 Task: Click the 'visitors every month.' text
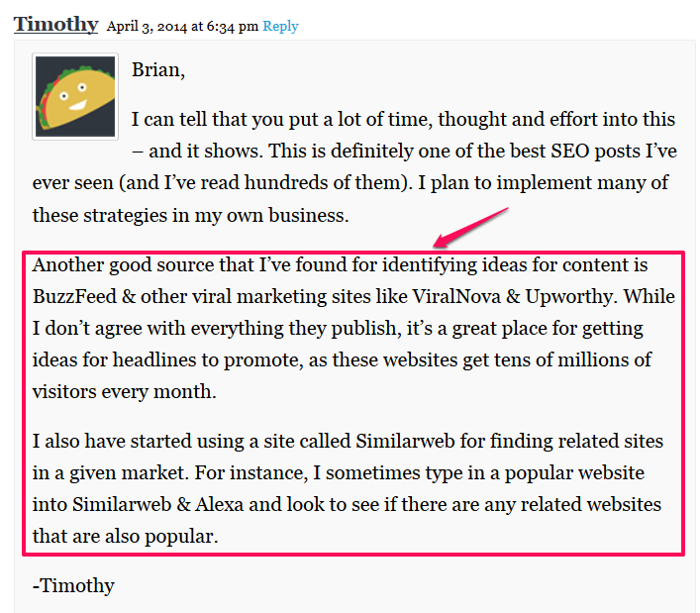click(125, 392)
